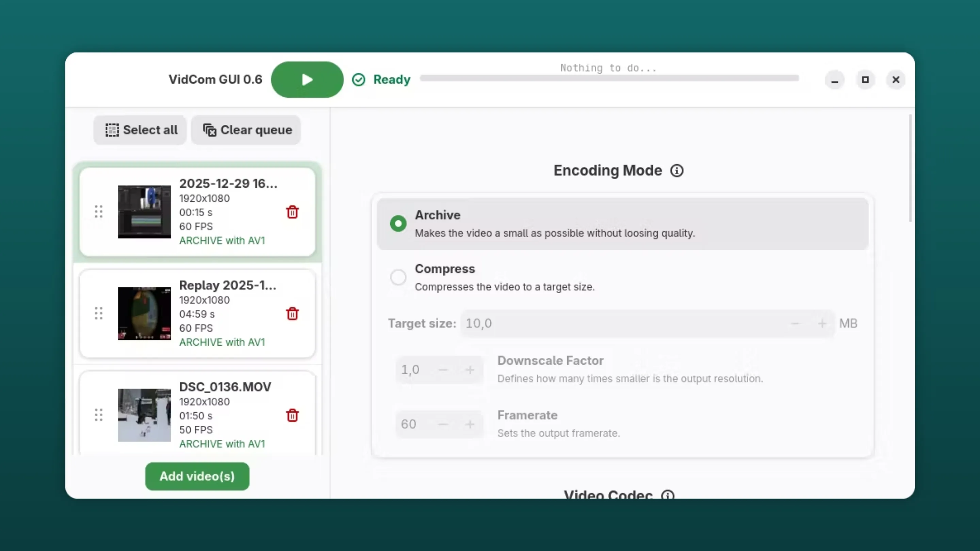The width and height of the screenshot is (980, 551).
Task: Choose the Compress encoding mode
Action: tap(398, 277)
